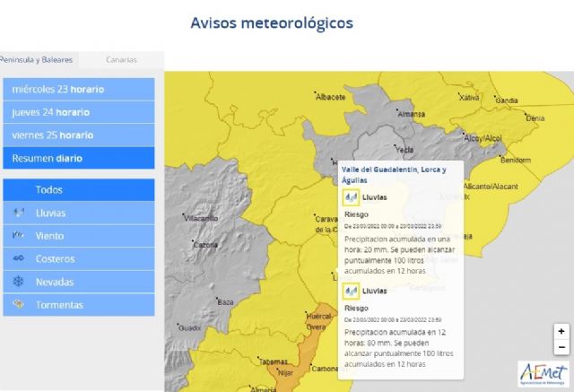This screenshot has width=574, height=392.
Task: Click the Albacete label on the map
Action: (332, 97)
